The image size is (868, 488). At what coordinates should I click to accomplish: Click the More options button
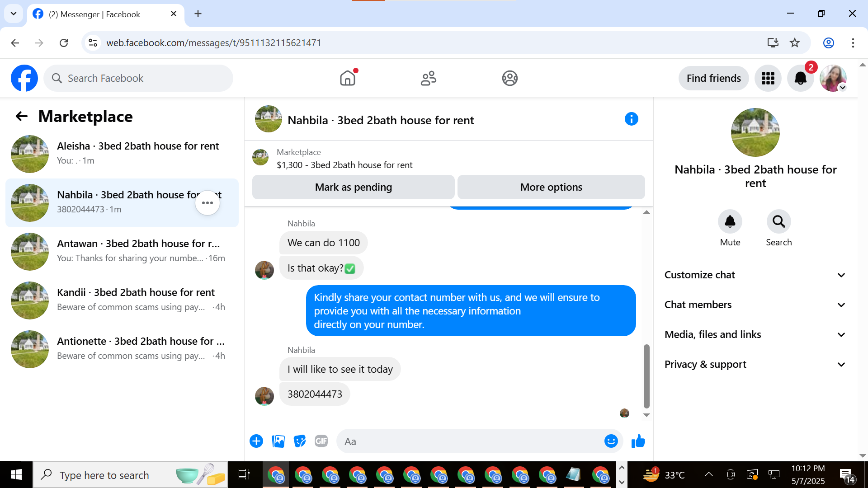551,187
